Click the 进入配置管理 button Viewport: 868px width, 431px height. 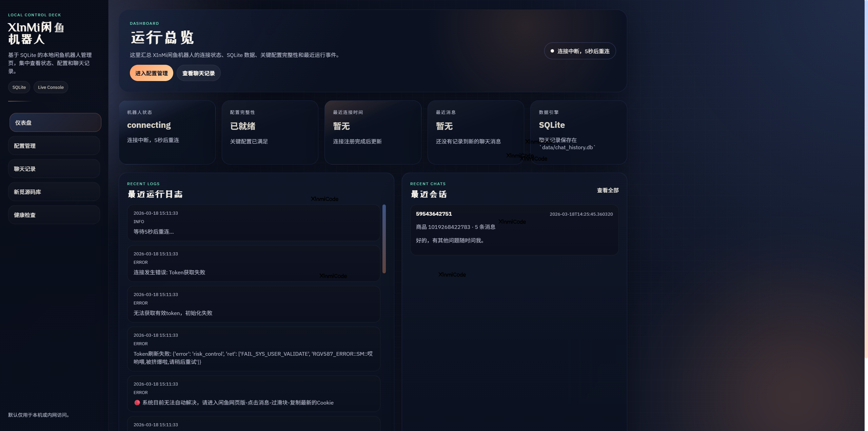[152, 73]
